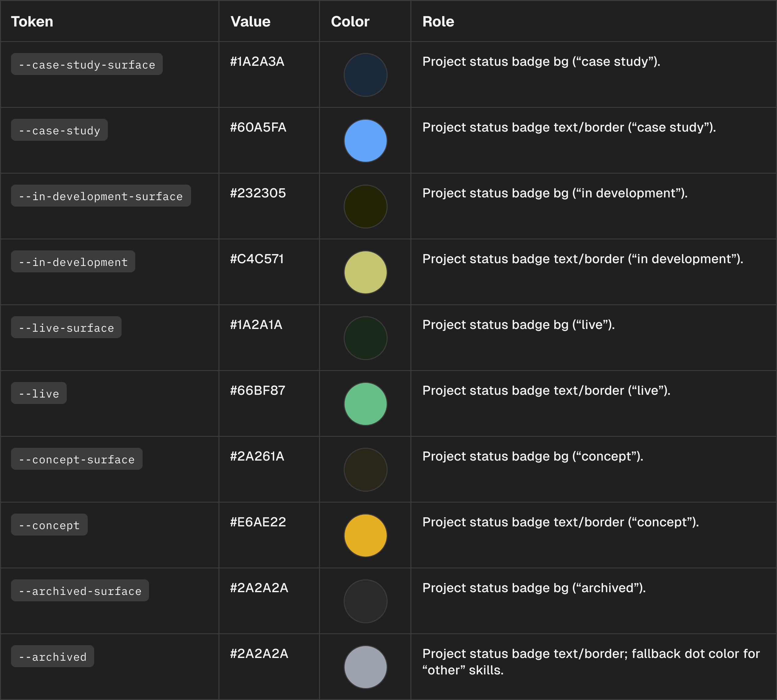
Task: Click the bright blue case-study color swatch
Action: pyautogui.click(x=365, y=141)
